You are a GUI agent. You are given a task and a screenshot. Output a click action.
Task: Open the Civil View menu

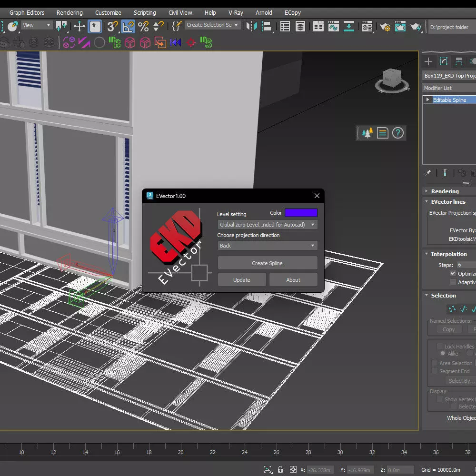(180, 12)
